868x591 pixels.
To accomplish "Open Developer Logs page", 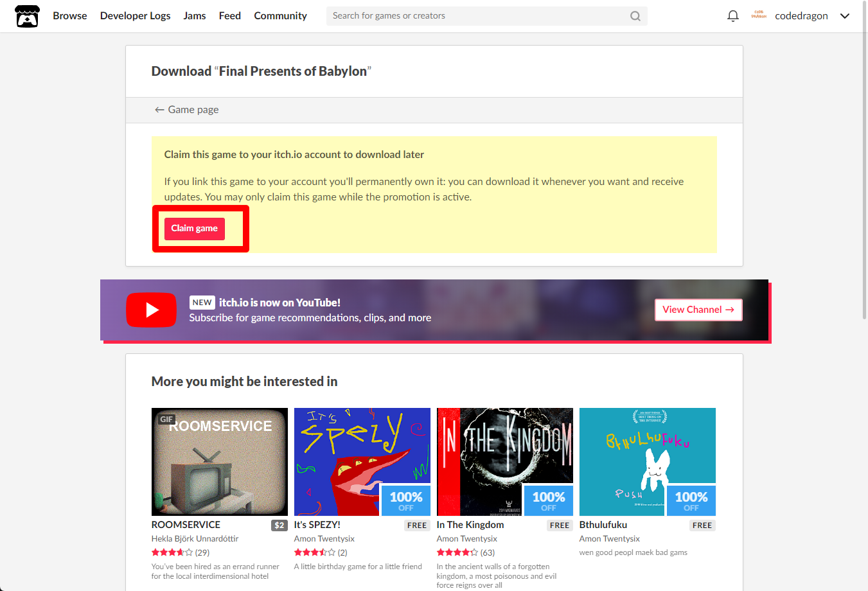I will point(136,16).
